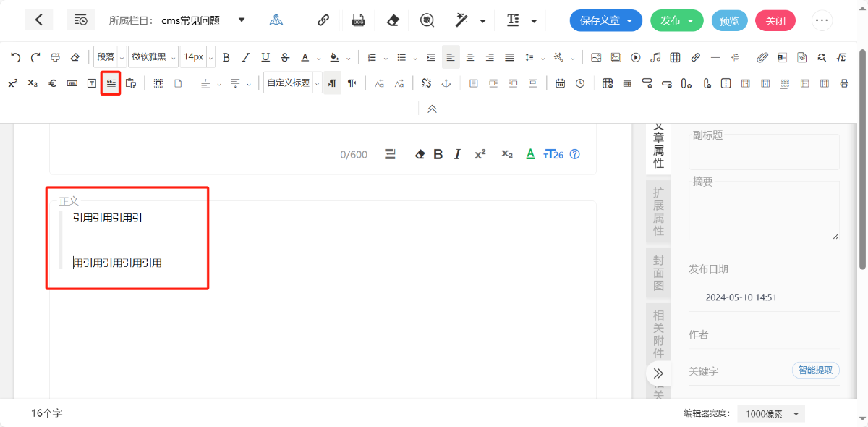The image size is (868, 427).
Task: Open the font color picker with the A icon
Action: [305, 57]
